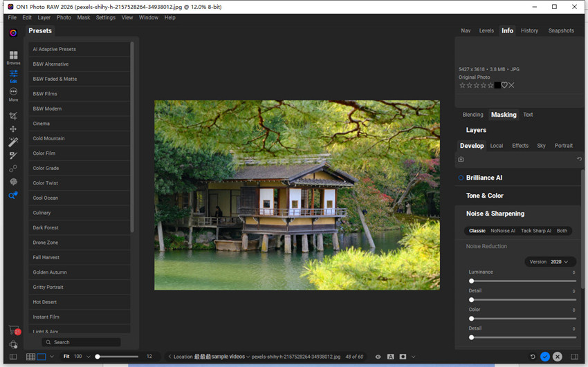Collapse the Noise & Sharpening section
The image size is (588, 367).
[x=495, y=214]
